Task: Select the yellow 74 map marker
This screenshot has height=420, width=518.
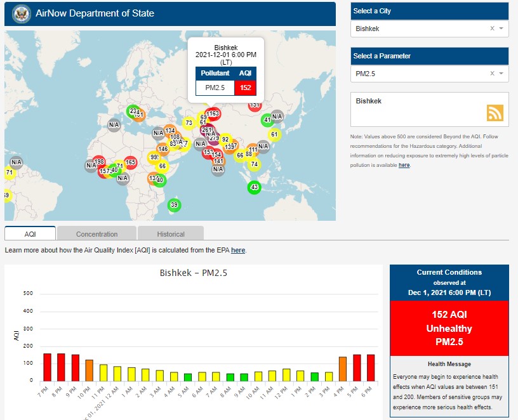Action: 255,164
